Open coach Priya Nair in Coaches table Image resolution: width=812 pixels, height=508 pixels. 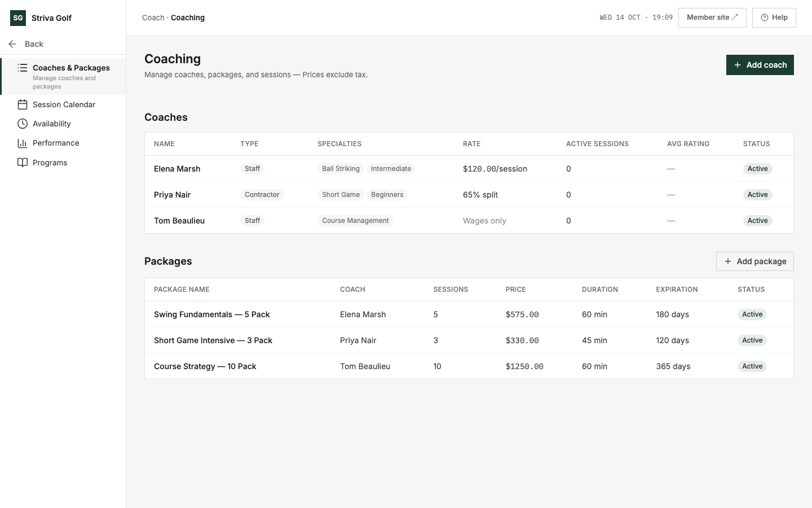(172, 195)
